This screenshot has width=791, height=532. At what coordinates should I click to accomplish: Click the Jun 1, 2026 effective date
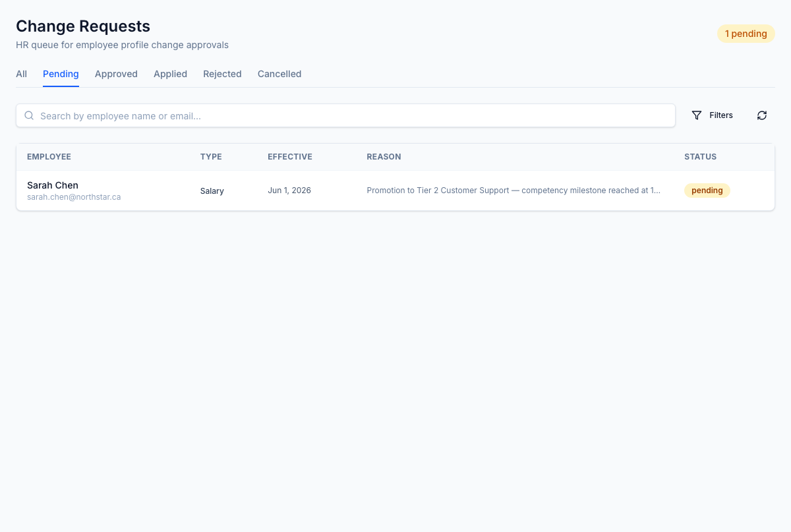click(289, 191)
